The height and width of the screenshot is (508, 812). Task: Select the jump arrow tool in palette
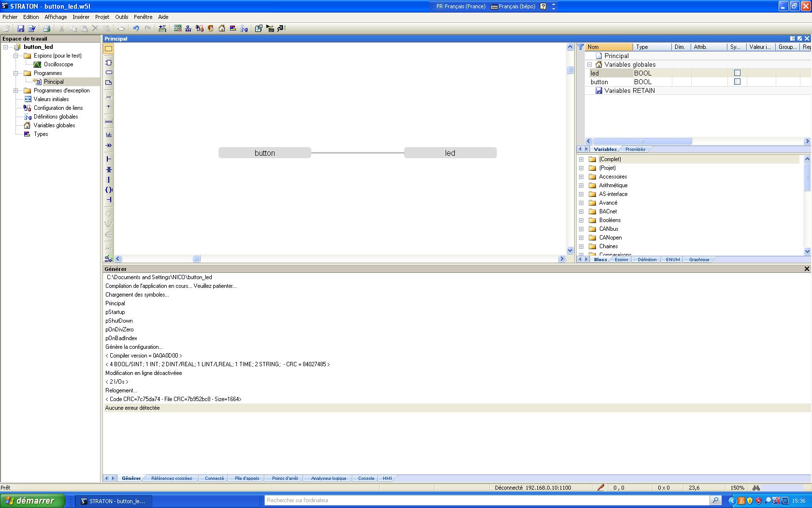tap(109, 145)
